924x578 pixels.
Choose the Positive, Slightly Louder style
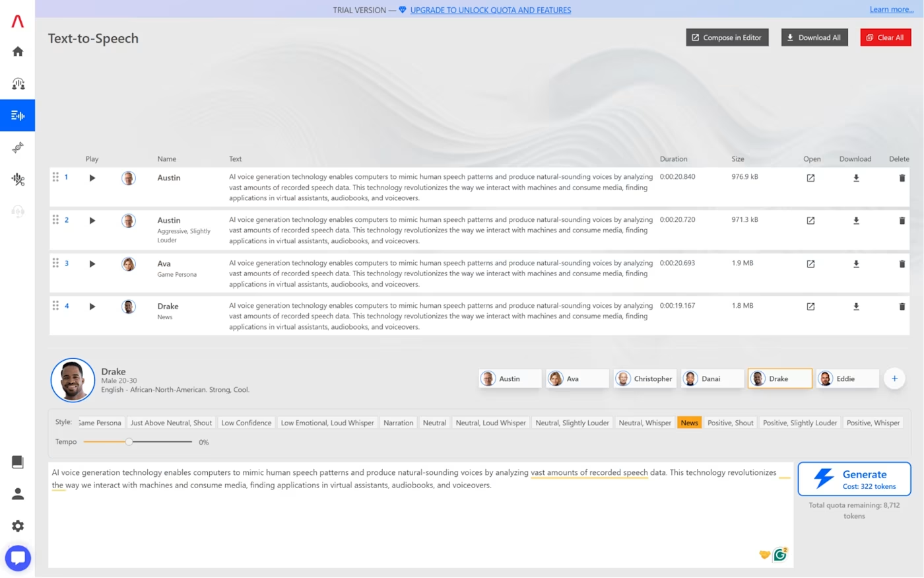800,423
